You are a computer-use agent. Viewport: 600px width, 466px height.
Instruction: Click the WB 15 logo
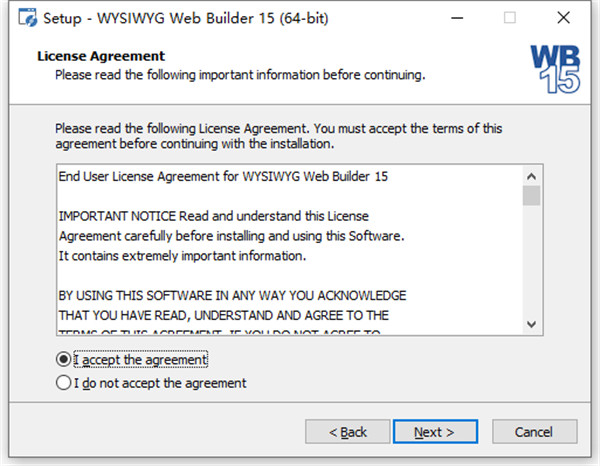pos(553,69)
